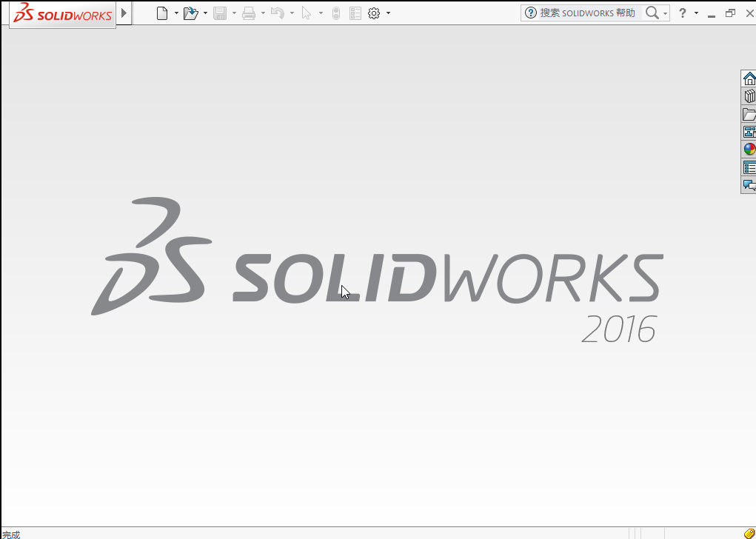Click the Save icon
The image size is (756, 539).
[x=221, y=13]
